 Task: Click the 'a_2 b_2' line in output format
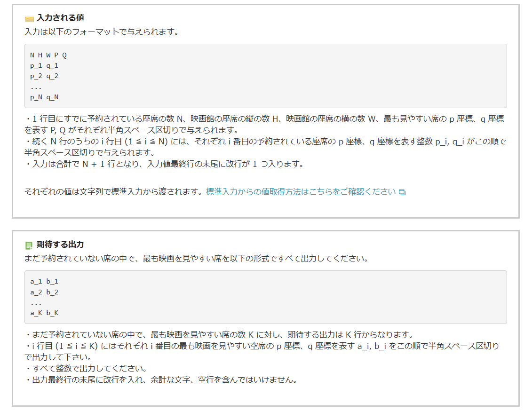44,292
